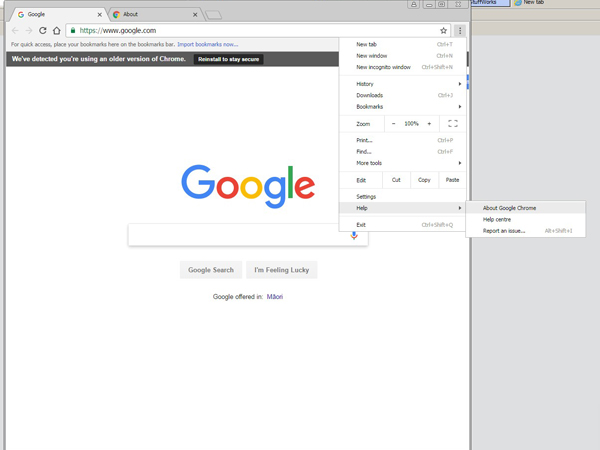
Task: Click the Google logo
Action: click(x=248, y=187)
